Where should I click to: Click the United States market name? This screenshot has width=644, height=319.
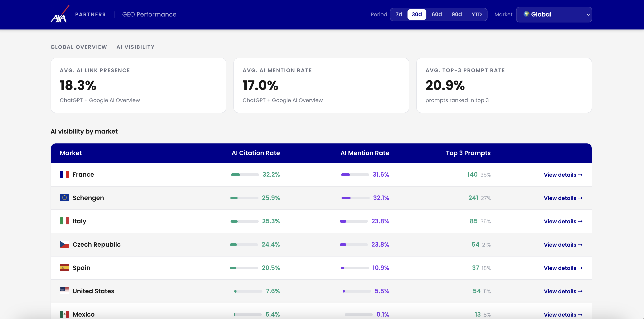point(93,291)
